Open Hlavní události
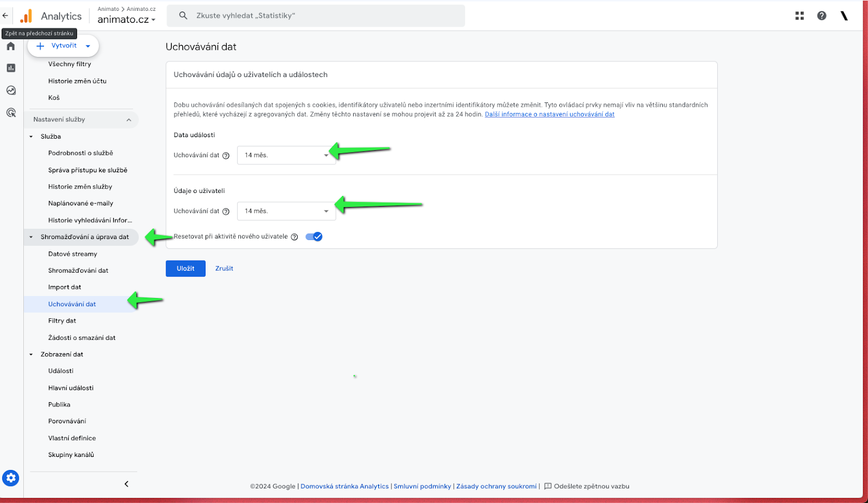 pos(71,388)
